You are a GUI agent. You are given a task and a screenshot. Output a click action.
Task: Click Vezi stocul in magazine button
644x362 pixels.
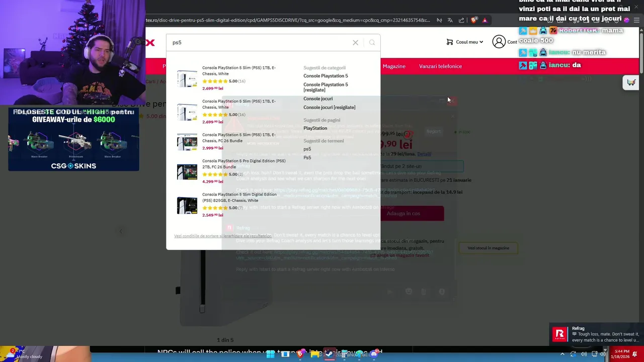pos(488,248)
